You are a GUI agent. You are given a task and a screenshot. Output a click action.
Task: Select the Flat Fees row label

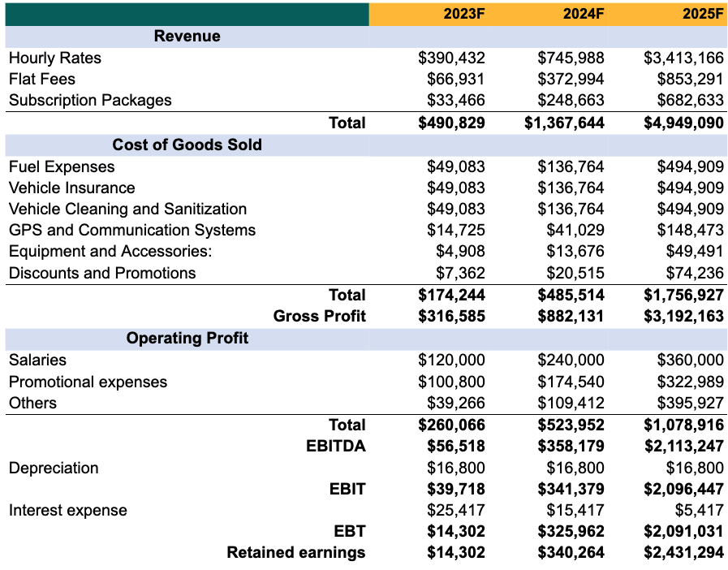coord(41,79)
